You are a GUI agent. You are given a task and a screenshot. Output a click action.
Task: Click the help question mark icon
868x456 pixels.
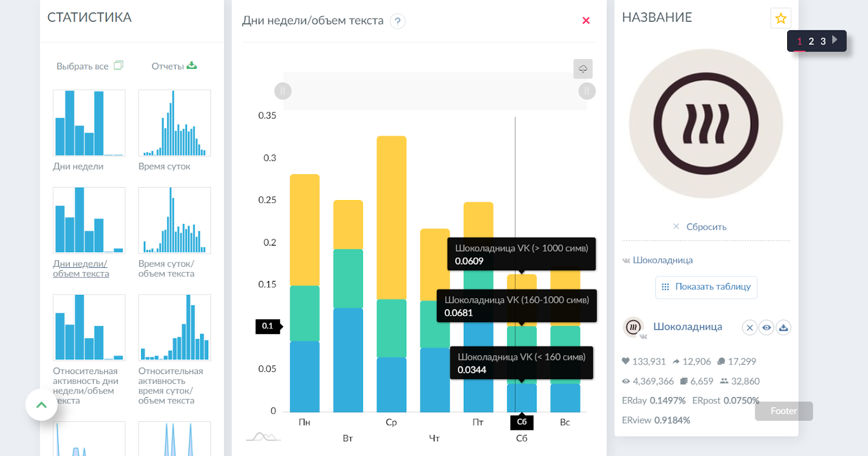coord(398,21)
